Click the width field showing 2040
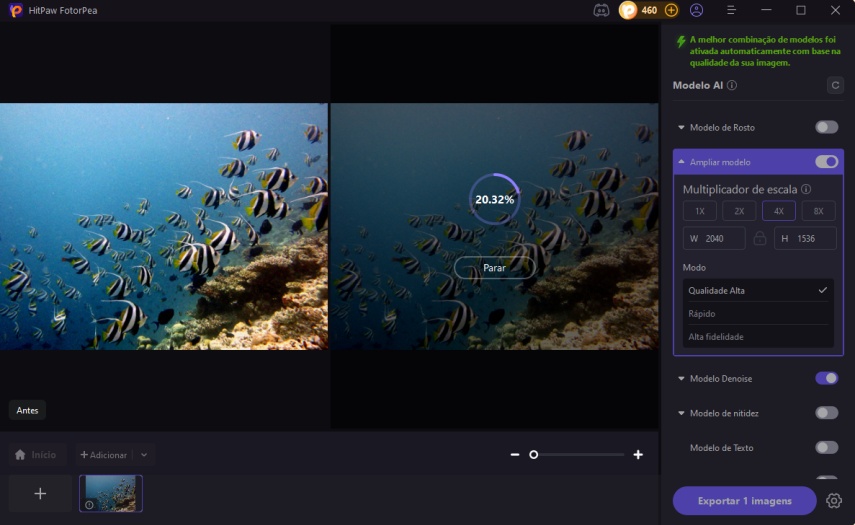Image resolution: width=855 pixels, height=525 pixels. (x=714, y=238)
